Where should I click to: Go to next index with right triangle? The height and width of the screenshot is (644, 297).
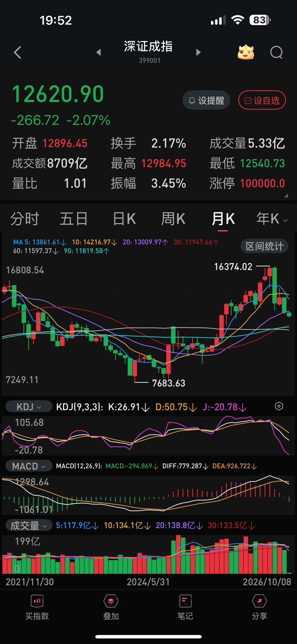(199, 52)
